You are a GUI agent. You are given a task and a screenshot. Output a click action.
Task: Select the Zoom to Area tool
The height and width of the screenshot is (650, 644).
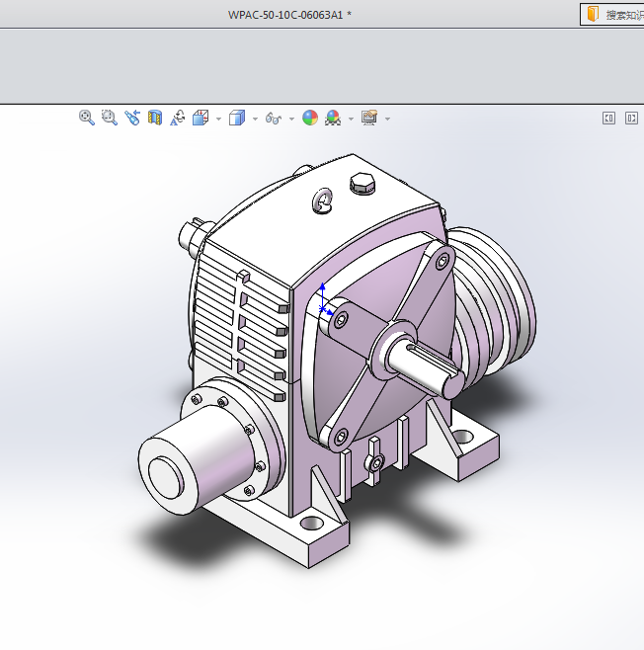coord(110,118)
